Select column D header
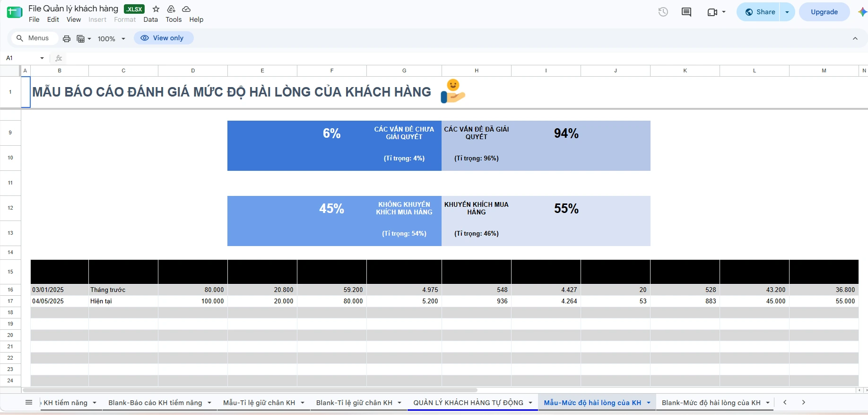 tap(193, 71)
